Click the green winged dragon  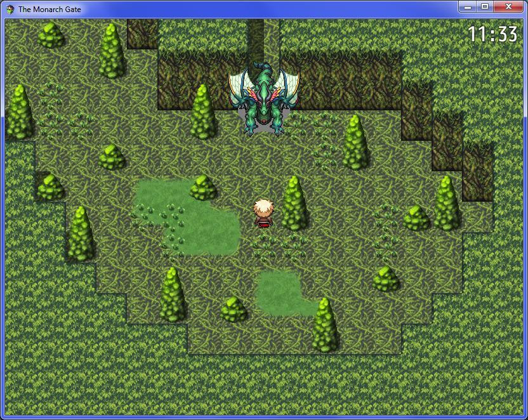click(263, 98)
